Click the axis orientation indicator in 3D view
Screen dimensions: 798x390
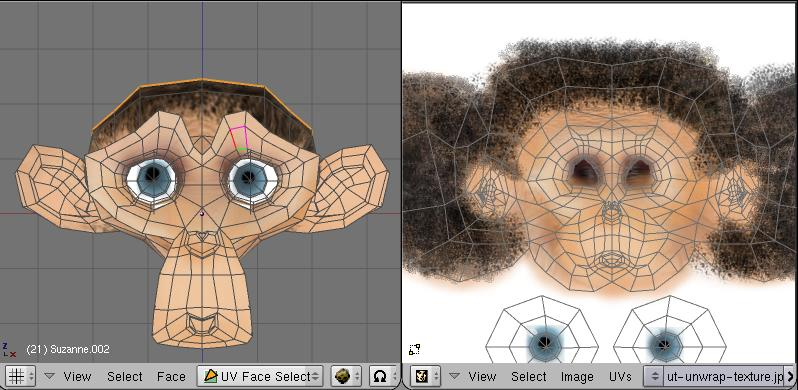coord(9,349)
